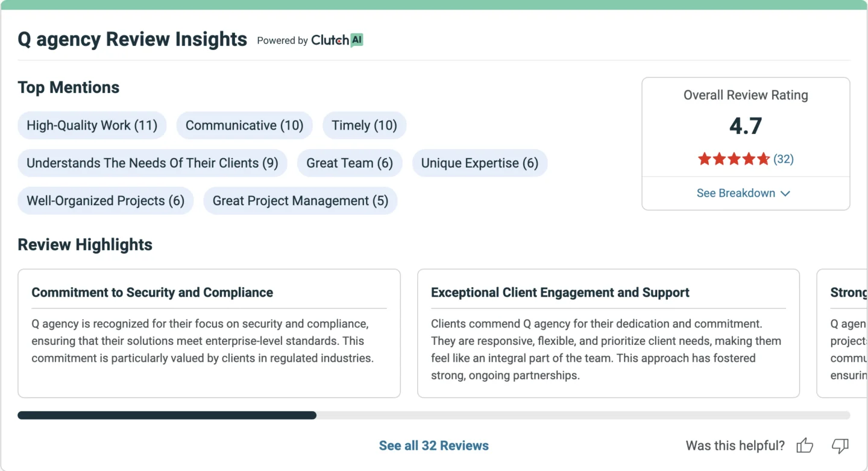
Task: Choose the Timely (10) mention chip
Action: (364, 125)
